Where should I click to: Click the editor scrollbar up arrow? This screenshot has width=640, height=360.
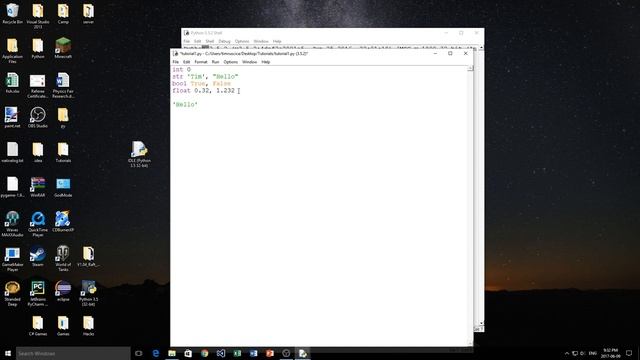tap(470, 69)
